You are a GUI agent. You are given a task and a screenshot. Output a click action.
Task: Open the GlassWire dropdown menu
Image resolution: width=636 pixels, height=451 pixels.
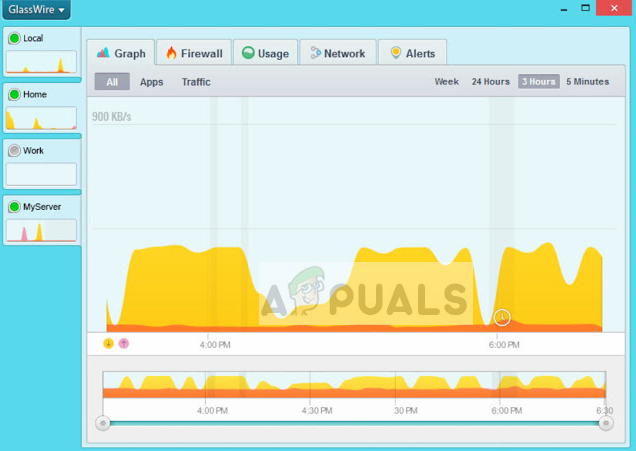[x=37, y=9]
